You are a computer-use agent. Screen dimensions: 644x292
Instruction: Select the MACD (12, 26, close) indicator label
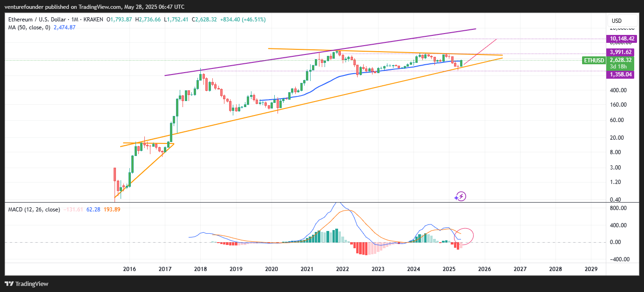[x=34, y=210]
